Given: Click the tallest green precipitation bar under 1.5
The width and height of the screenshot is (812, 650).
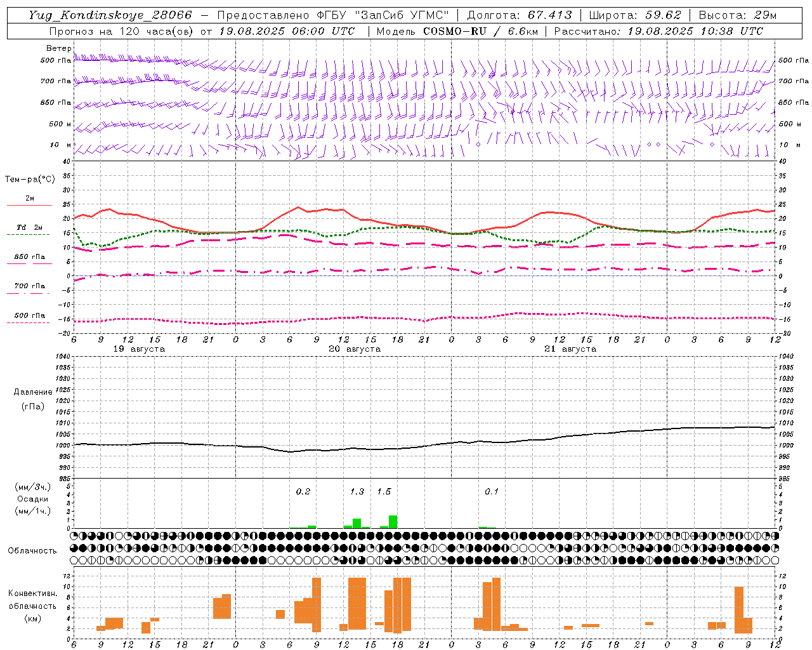Looking at the screenshot, I should [393, 522].
